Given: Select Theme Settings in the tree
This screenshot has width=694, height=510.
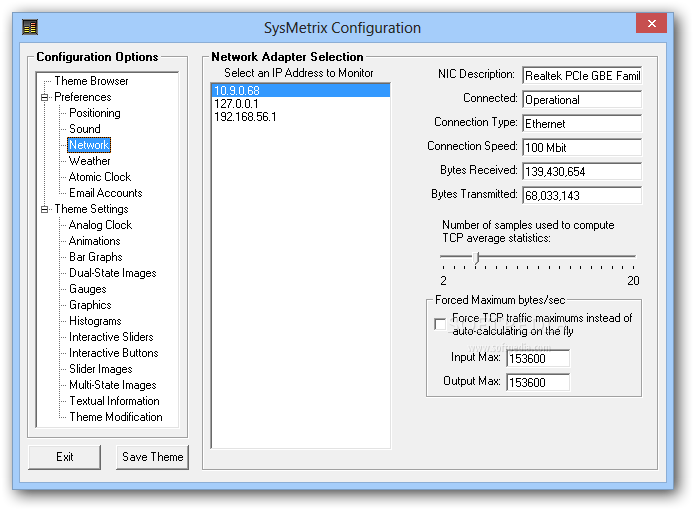Looking at the screenshot, I should click(x=91, y=209).
